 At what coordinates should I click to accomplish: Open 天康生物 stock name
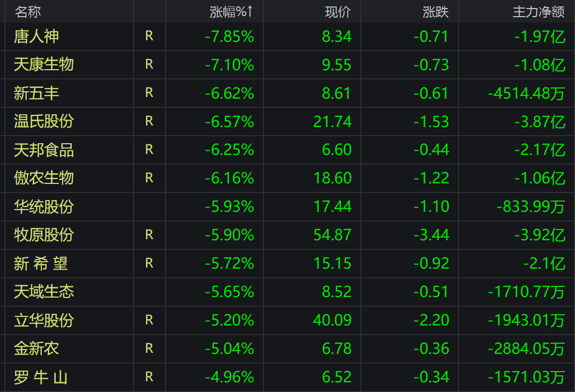tap(44, 65)
